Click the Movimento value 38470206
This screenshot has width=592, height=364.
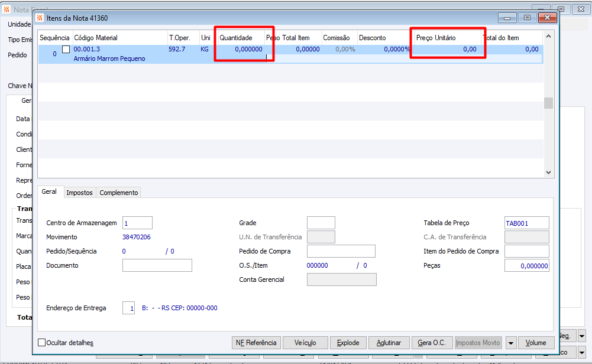pos(136,237)
